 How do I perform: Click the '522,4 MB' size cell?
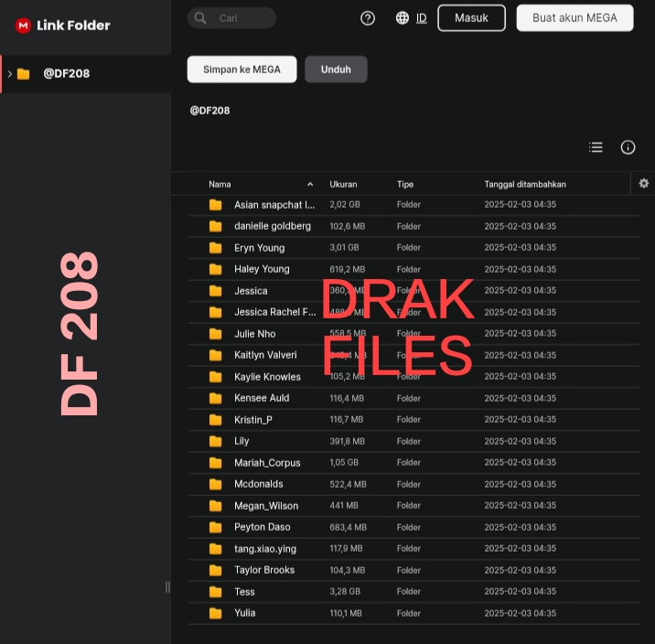348,484
